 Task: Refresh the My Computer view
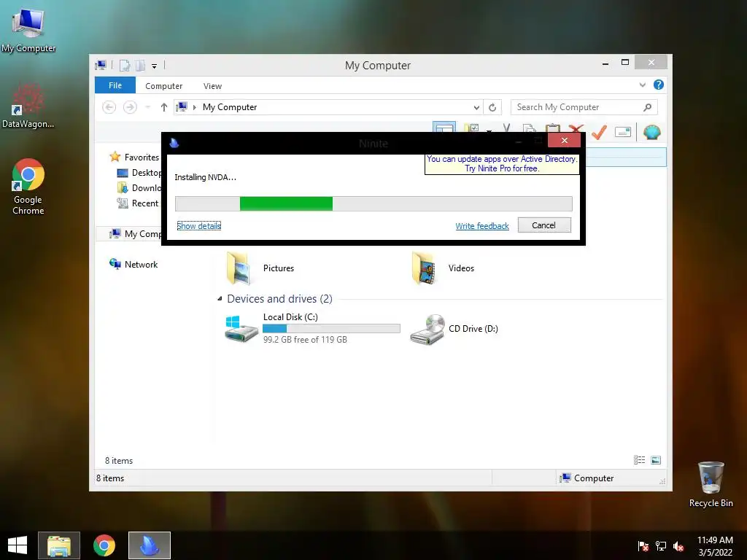pyautogui.click(x=492, y=108)
